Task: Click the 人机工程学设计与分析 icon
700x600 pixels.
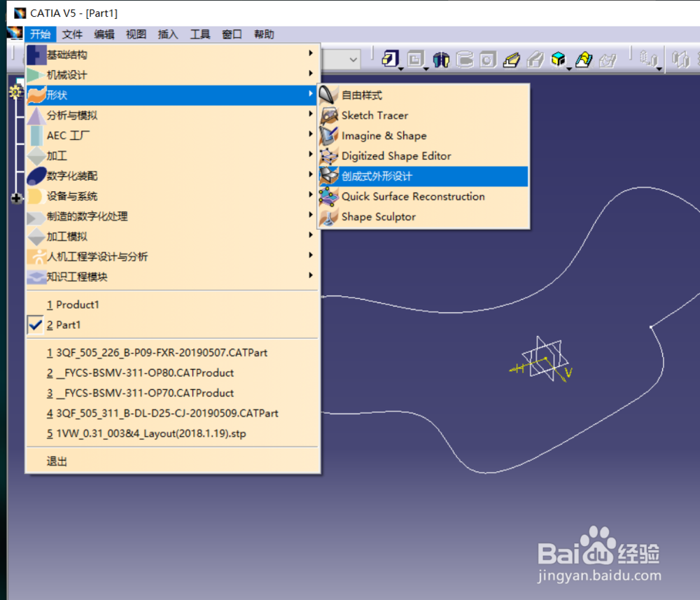Action: (36, 257)
